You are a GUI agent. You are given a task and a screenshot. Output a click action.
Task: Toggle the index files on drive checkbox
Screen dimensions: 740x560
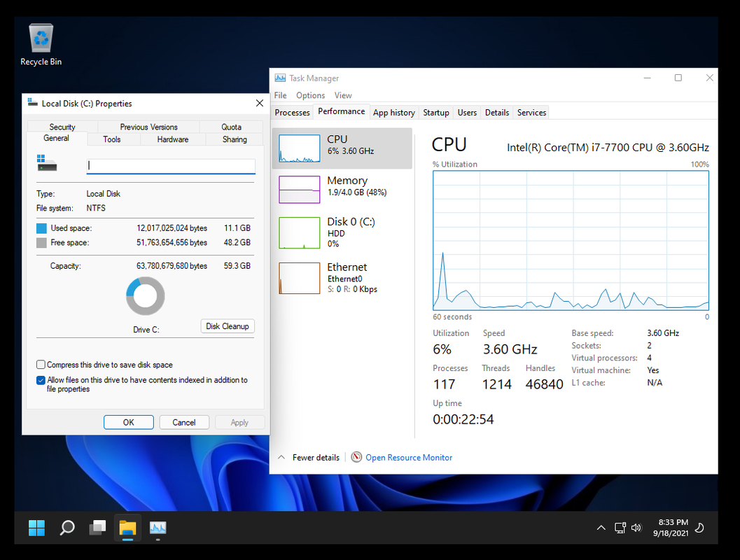[x=41, y=380]
